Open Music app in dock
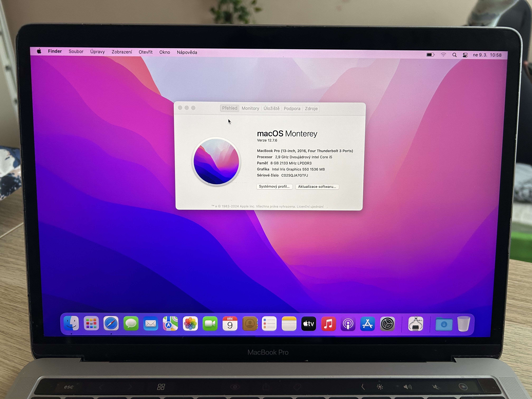Image resolution: width=532 pixels, height=399 pixels. tap(328, 324)
